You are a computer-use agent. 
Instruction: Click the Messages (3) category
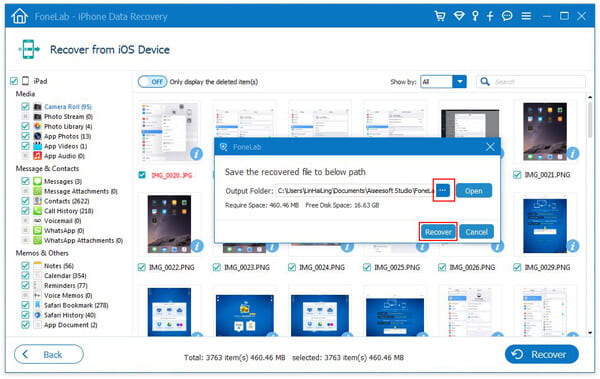63,181
